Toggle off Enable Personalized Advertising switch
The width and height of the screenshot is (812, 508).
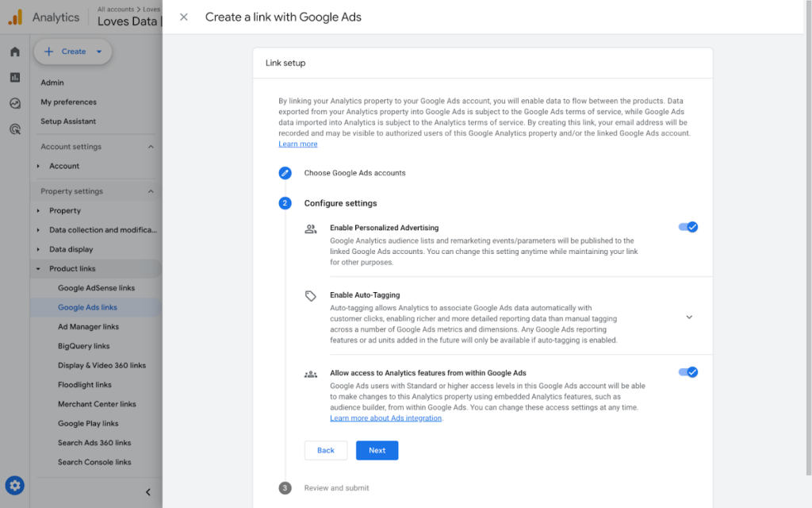[x=688, y=227]
